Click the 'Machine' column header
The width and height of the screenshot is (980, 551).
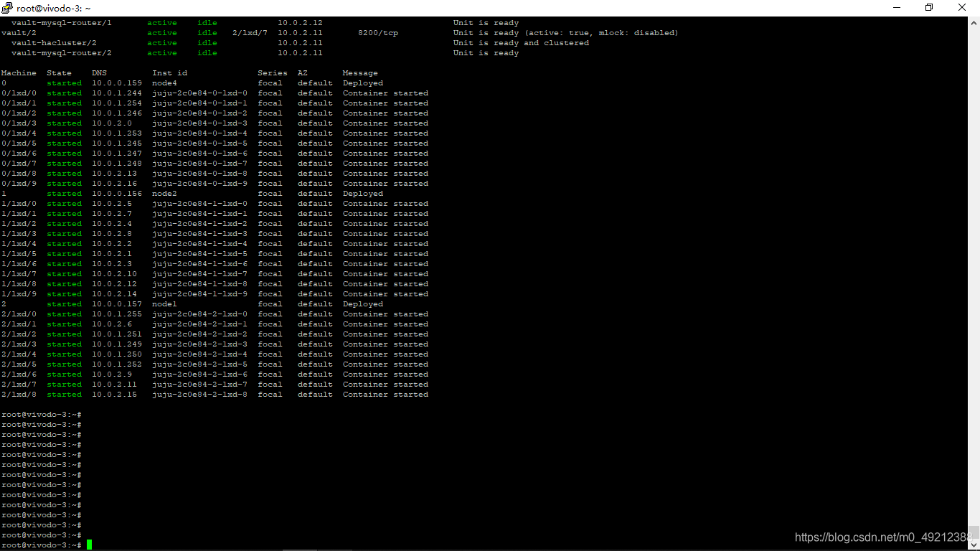point(19,73)
